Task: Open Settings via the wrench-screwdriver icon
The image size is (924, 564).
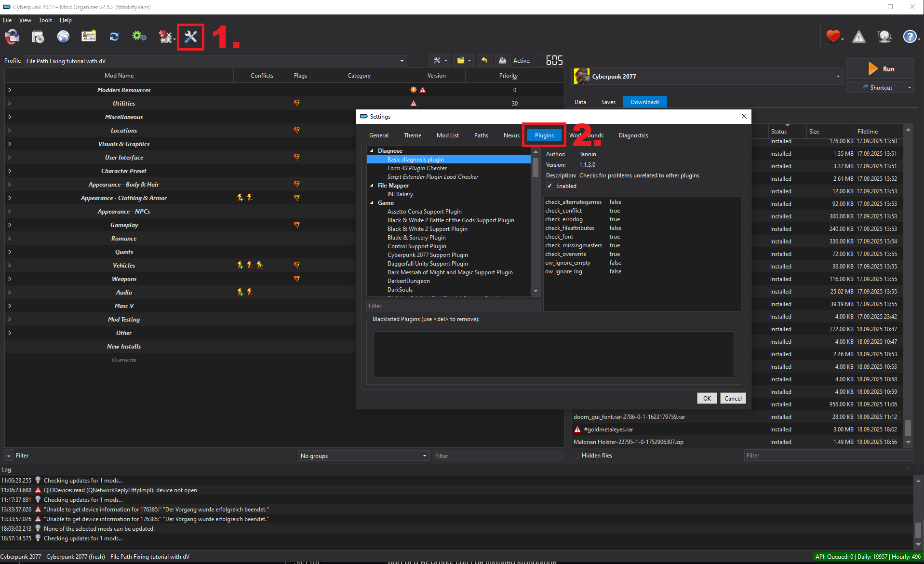Action: pyautogui.click(x=190, y=37)
